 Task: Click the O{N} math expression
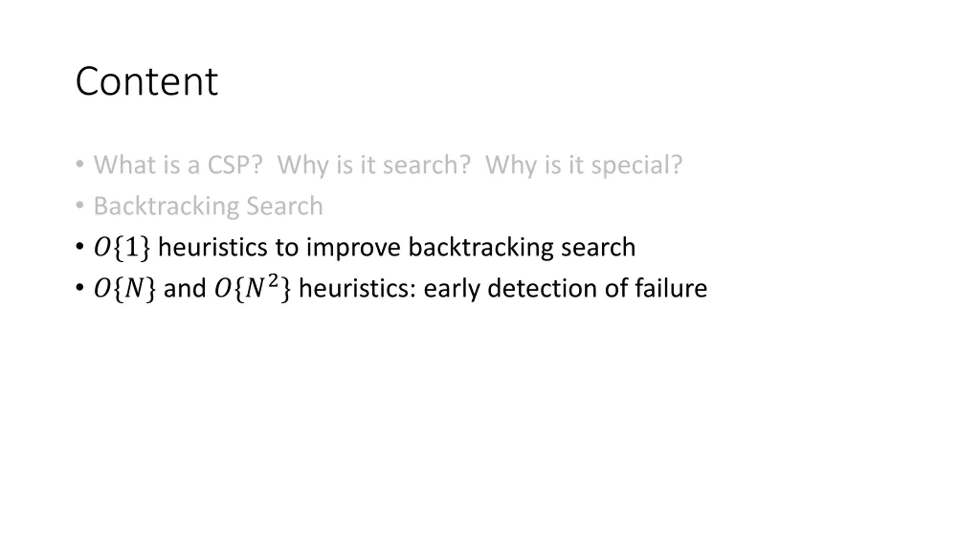click(x=125, y=289)
